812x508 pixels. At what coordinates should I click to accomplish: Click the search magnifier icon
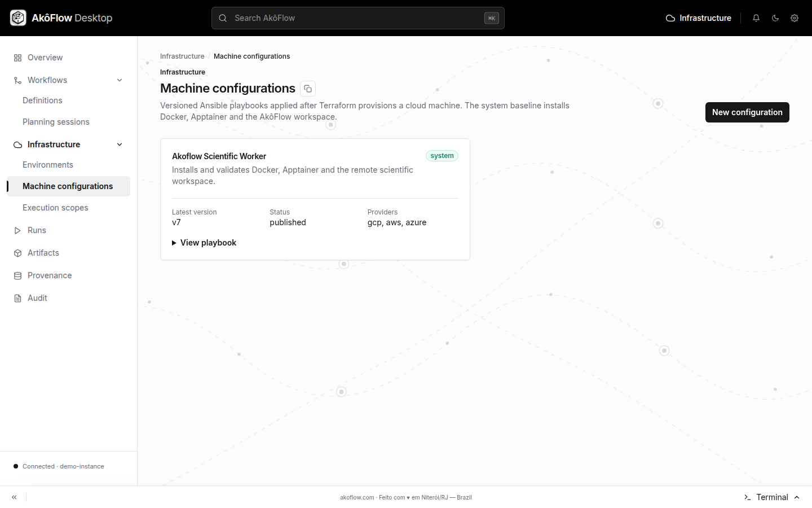tap(223, 18)
